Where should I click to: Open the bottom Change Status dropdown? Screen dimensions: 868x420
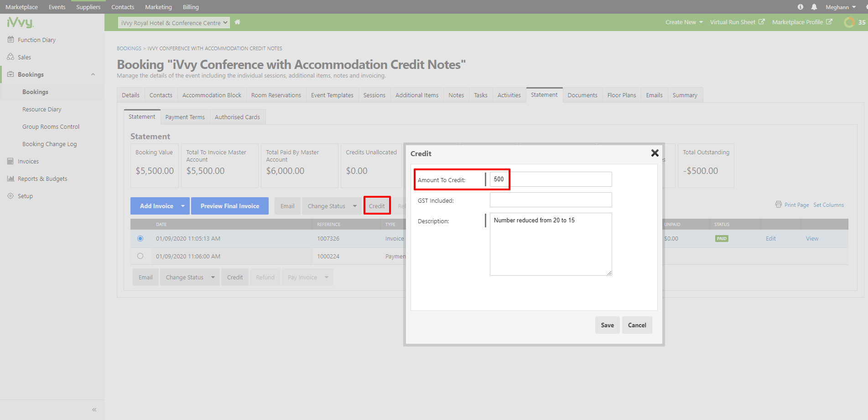[190, 277]
